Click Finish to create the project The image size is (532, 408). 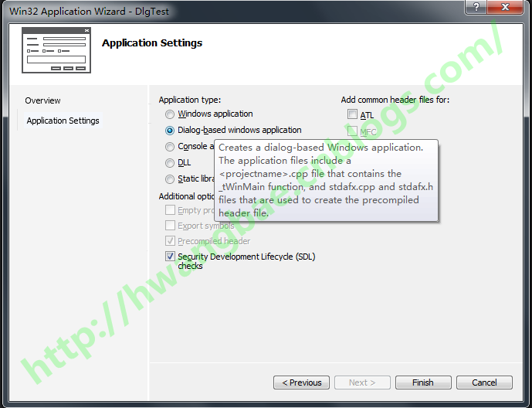tap(423, 382)
